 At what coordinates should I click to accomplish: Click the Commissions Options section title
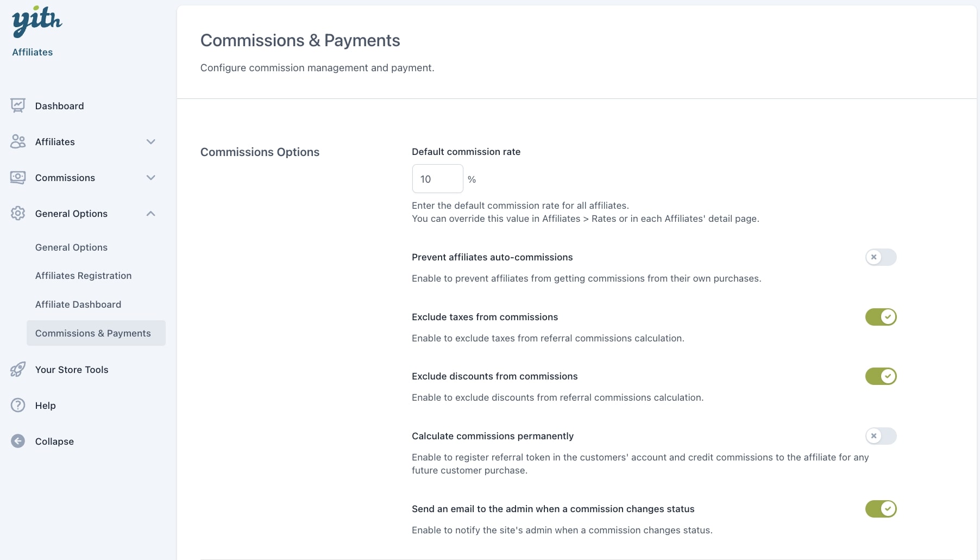pos(260,152)
